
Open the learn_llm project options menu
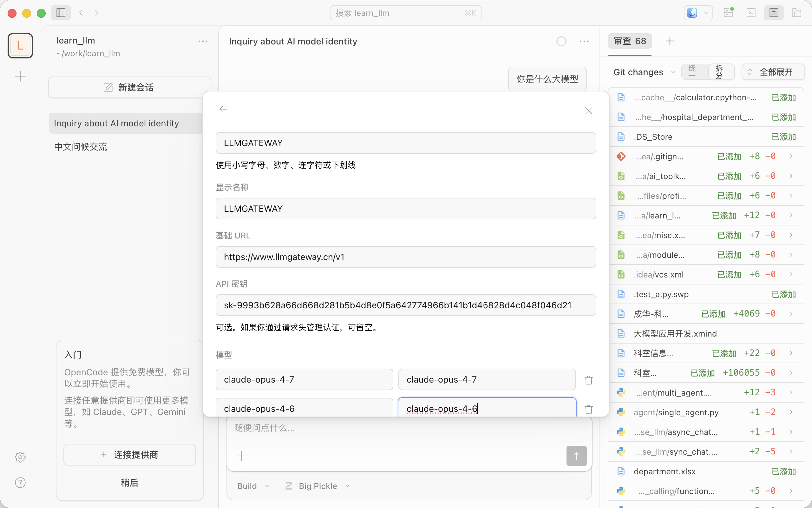(x=203, y=41)
